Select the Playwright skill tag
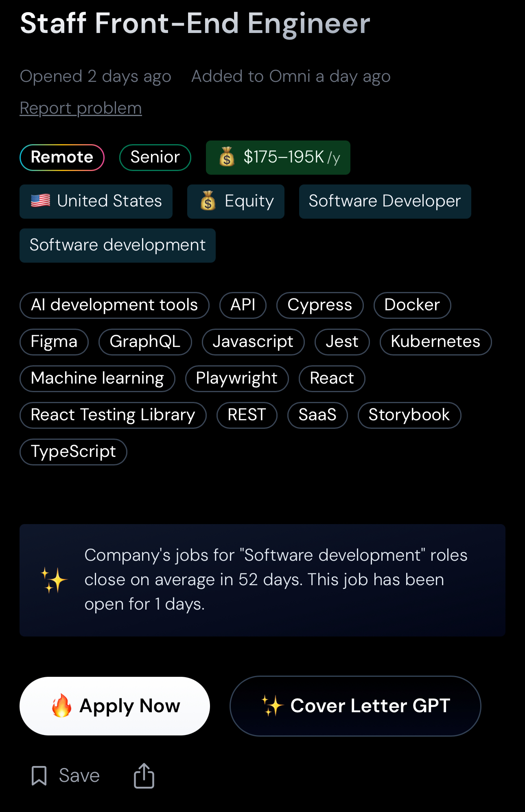This screenshot has width=525, height=812. pyautogui.click(x=236, y=378)
